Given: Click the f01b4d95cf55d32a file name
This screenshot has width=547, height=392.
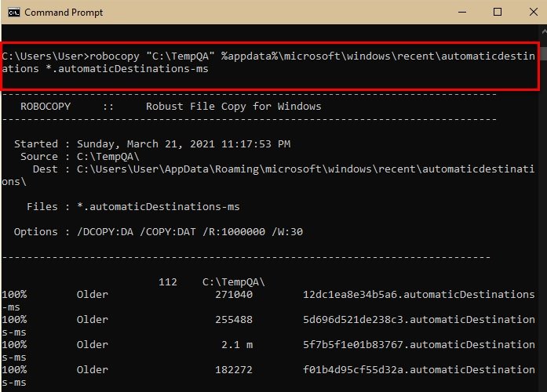Looking at the screenshot, I should point(418,369).
